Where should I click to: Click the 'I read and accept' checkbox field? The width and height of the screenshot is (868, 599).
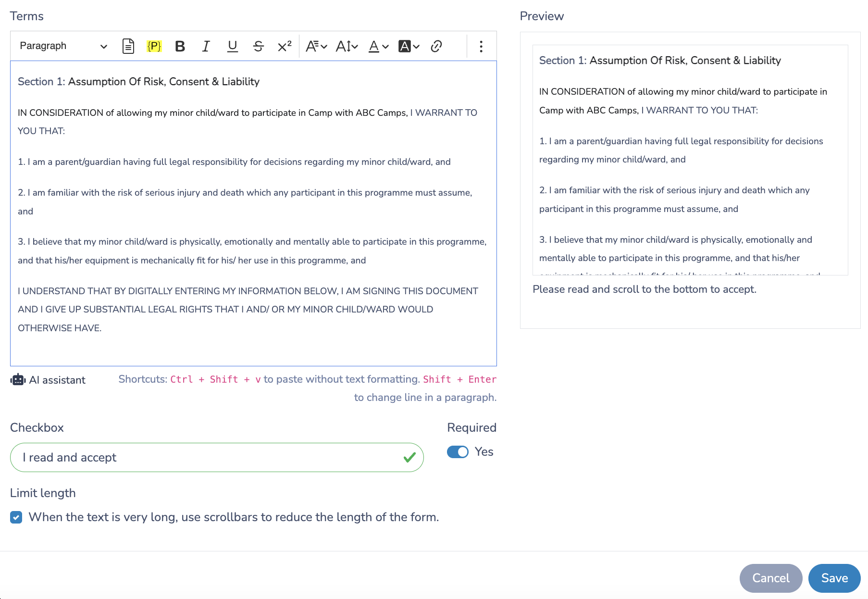[x=217, y=457]
